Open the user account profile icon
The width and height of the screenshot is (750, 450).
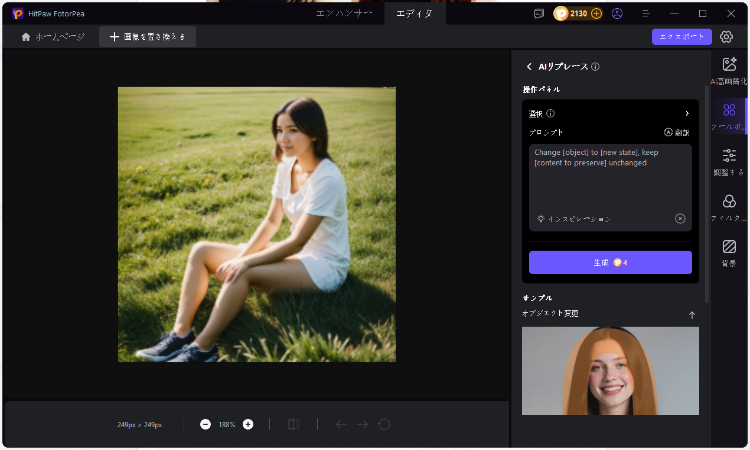617,14
